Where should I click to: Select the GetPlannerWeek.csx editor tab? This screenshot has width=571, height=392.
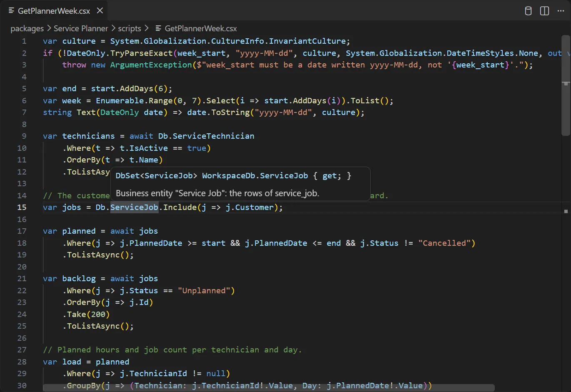[54, 10]
